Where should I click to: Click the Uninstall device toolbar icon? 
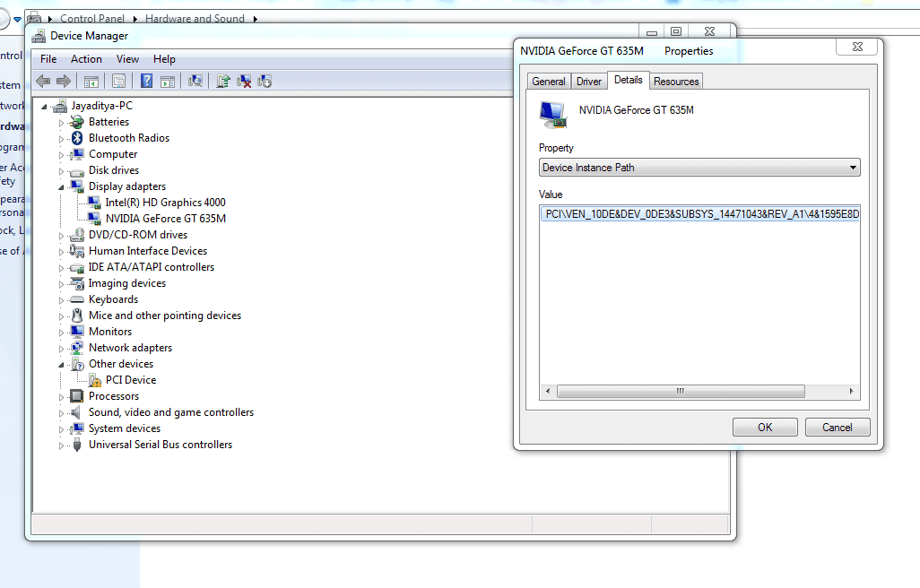click(244, 82)
